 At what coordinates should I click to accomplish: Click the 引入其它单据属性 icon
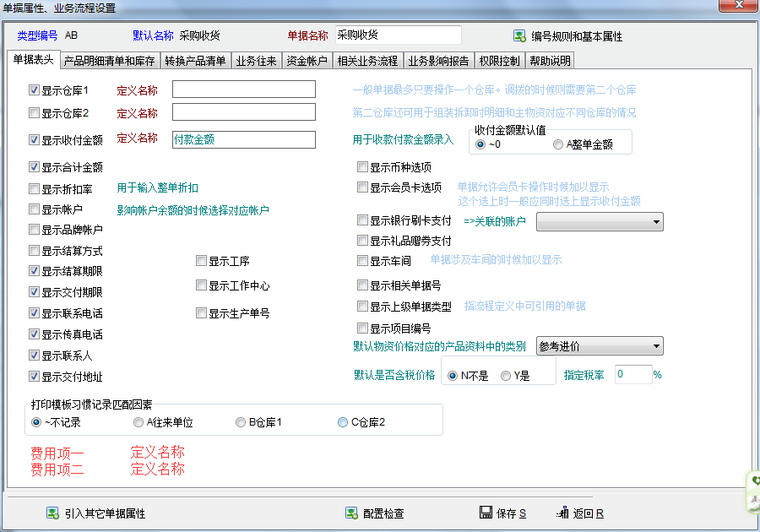52,513
